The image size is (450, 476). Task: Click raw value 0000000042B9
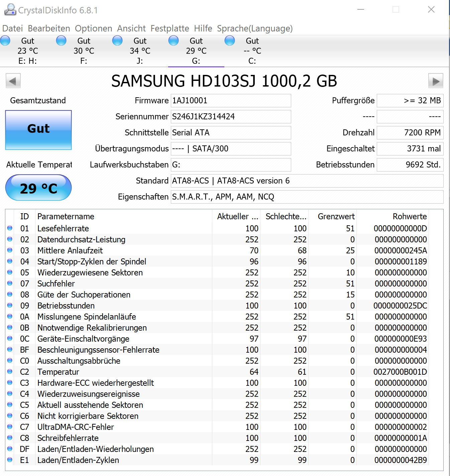click(401, 460)
